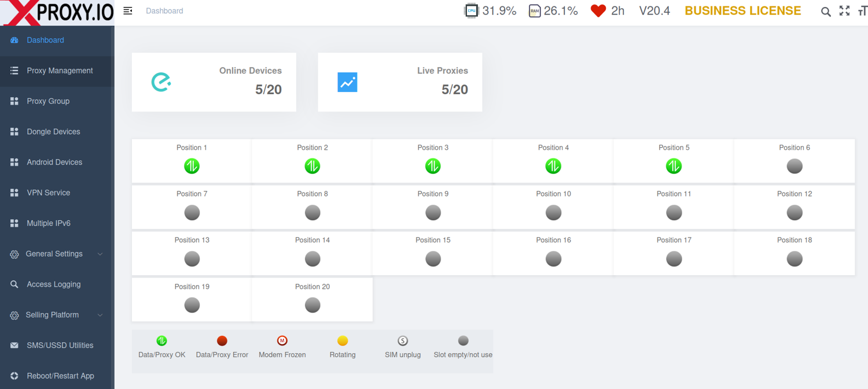Select VPN Service in sidebar
Viewport: 868px width, 389px height.
(x=57, y=192)
